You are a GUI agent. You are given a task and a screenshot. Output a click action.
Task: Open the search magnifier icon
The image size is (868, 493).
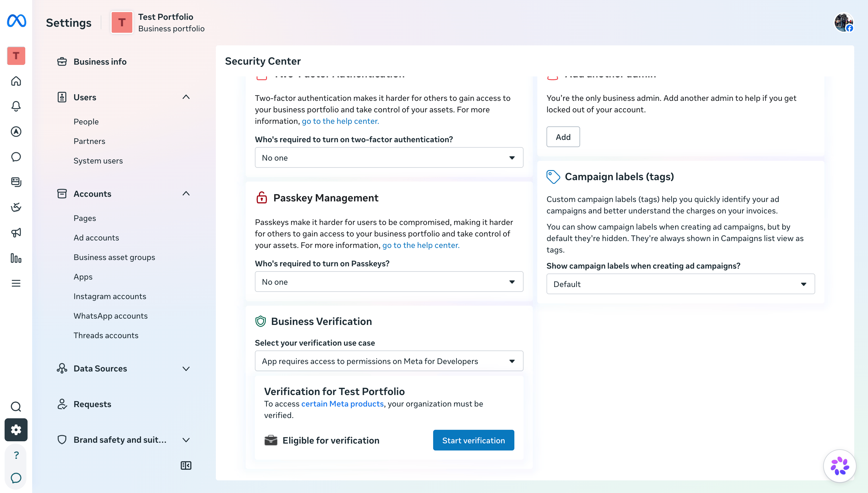coord(16,406)
